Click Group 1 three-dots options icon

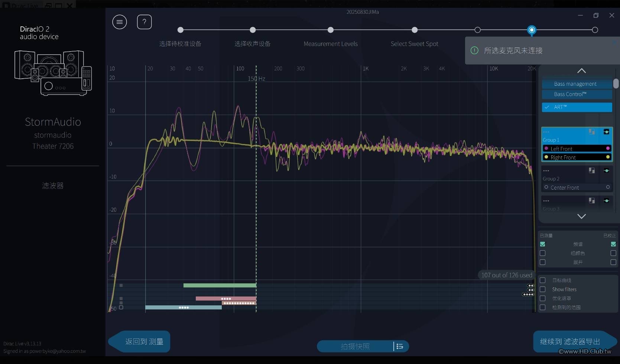(546, 132)
